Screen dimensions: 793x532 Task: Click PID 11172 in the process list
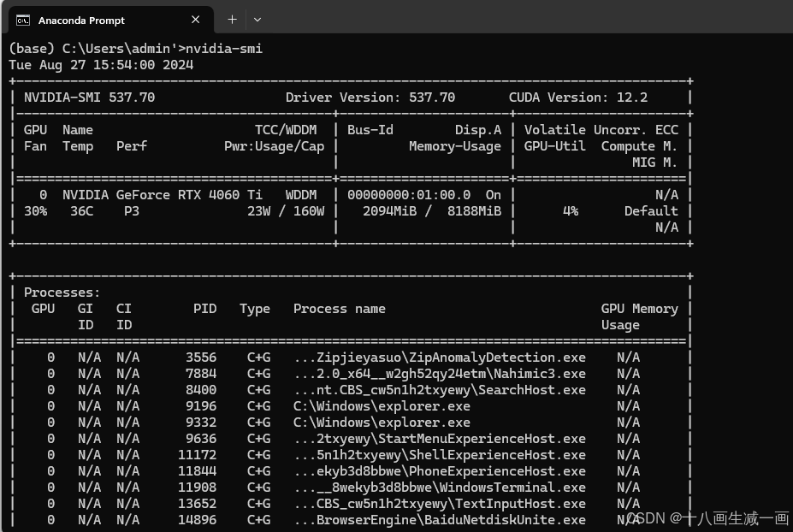click(x=198, y=455)
